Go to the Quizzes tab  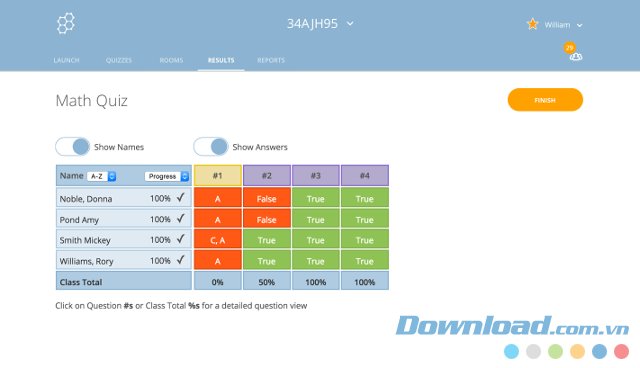tap(119, 60)
